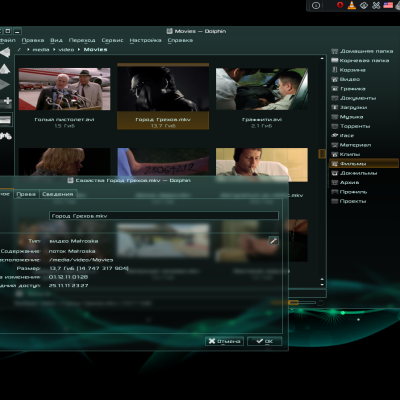Screen dimensions: 400x400
Task: Click the vertical scrollbar handle in the file view
Action: [322, 153]
